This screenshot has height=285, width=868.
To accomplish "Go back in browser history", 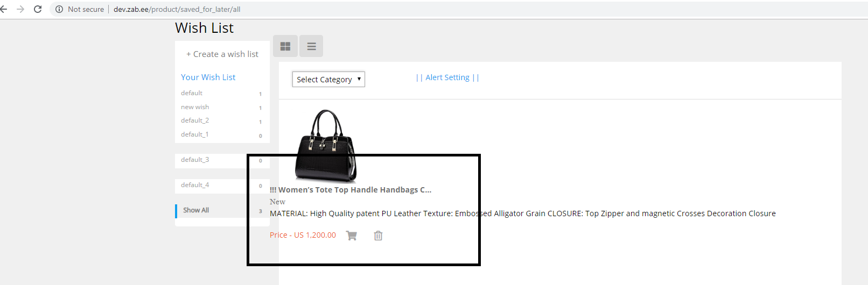I will tap(4, 9).
